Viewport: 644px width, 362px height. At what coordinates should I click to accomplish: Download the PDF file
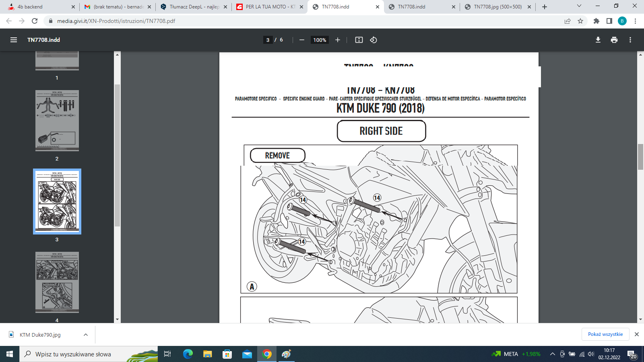[598, 40]
